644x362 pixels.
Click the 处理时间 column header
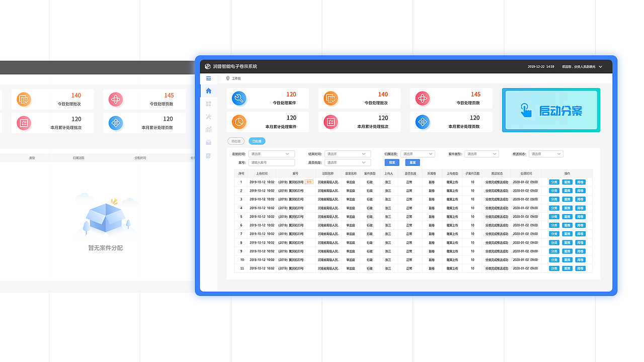pyautogui.click(x=526, y=173)
